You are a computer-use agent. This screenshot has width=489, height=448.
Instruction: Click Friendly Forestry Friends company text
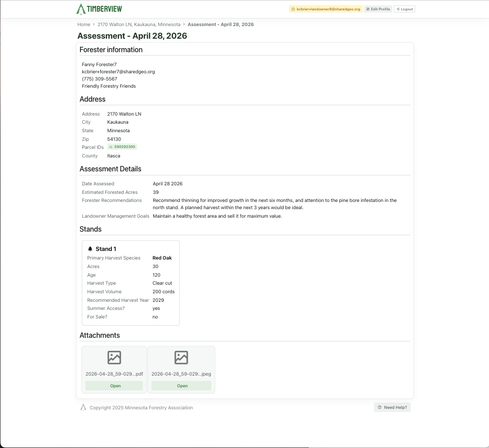[109, 86]
